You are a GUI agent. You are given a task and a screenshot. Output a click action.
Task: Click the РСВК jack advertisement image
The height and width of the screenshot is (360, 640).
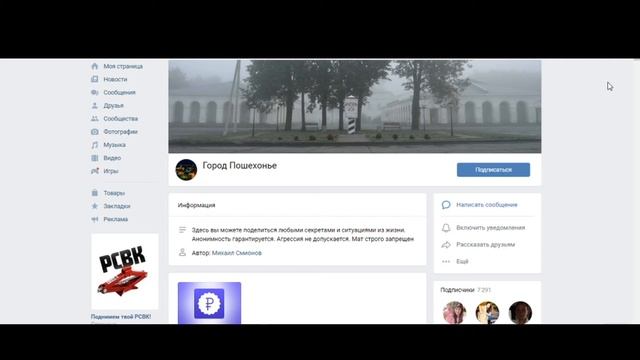[124, 271]
